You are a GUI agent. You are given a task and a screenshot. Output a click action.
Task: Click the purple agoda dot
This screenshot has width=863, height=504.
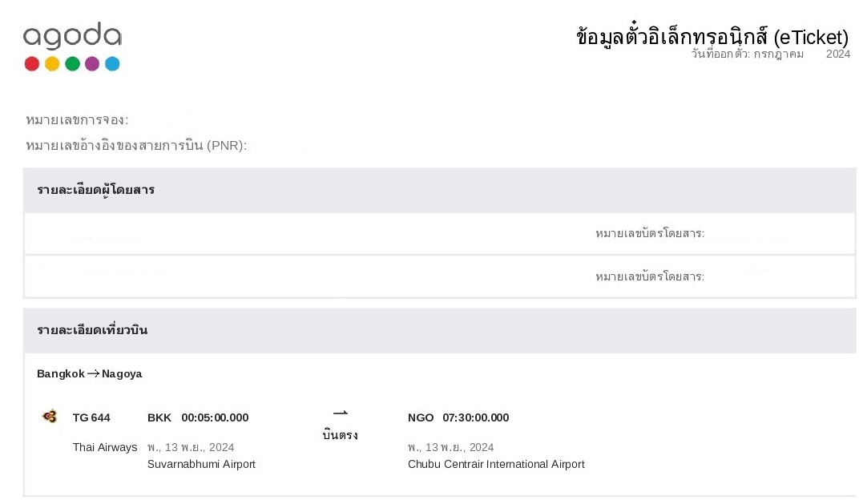pyautogui.click(x=92, y=64)
